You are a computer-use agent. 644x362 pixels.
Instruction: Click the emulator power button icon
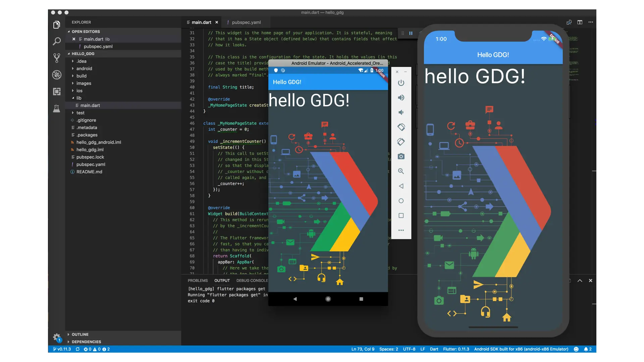click(x=401, y=83)
